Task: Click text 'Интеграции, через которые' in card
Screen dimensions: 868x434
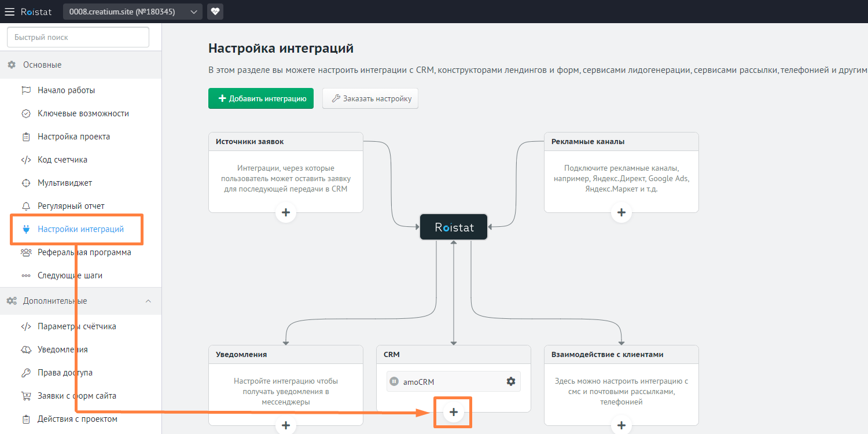Action: click(x=286, y=168)
